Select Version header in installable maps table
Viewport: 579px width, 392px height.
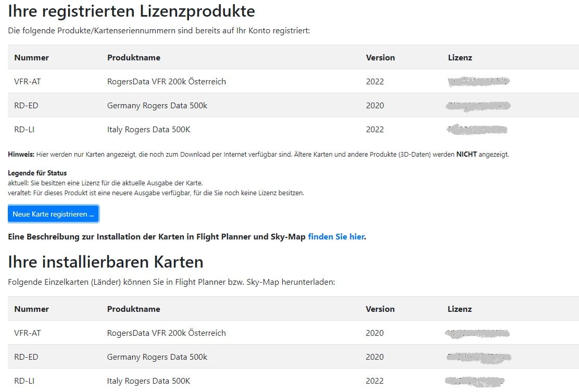(380, 309)
